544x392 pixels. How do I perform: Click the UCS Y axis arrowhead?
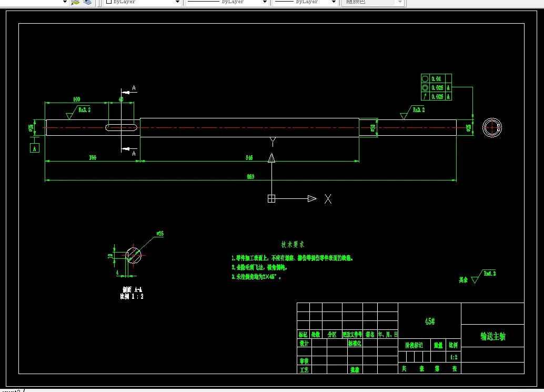pos(271,158)
